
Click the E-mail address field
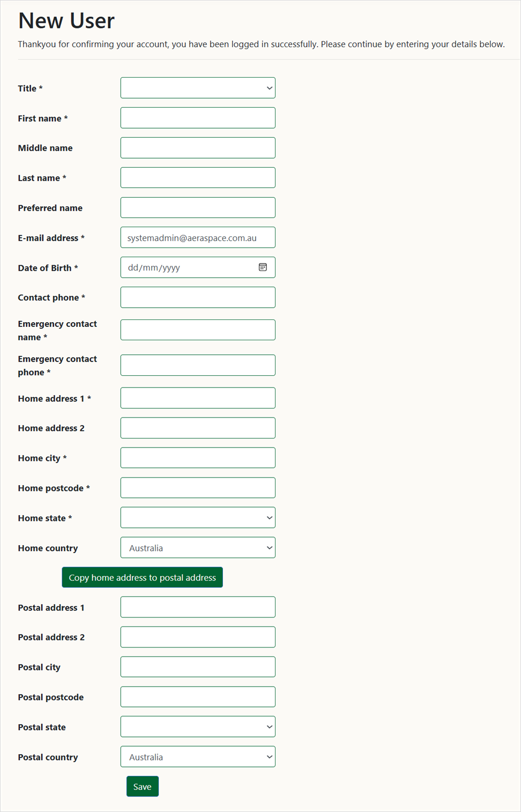(x=198, y=237)
